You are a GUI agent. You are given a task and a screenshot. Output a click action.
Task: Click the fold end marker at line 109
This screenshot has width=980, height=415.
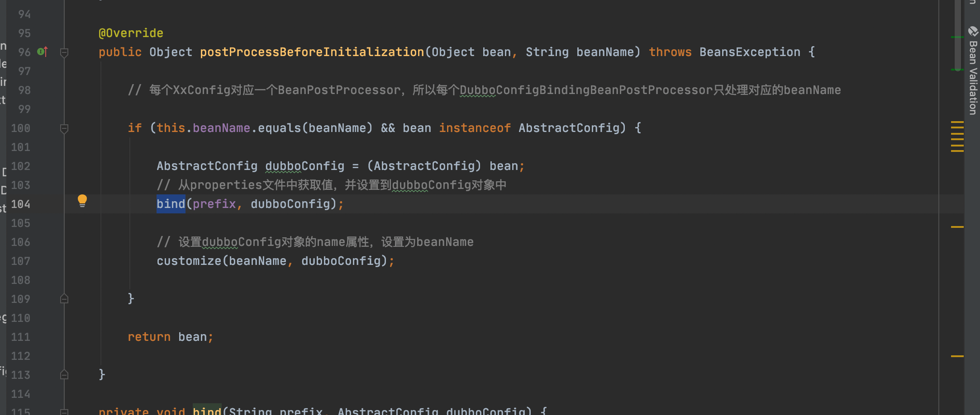(64, 298)
